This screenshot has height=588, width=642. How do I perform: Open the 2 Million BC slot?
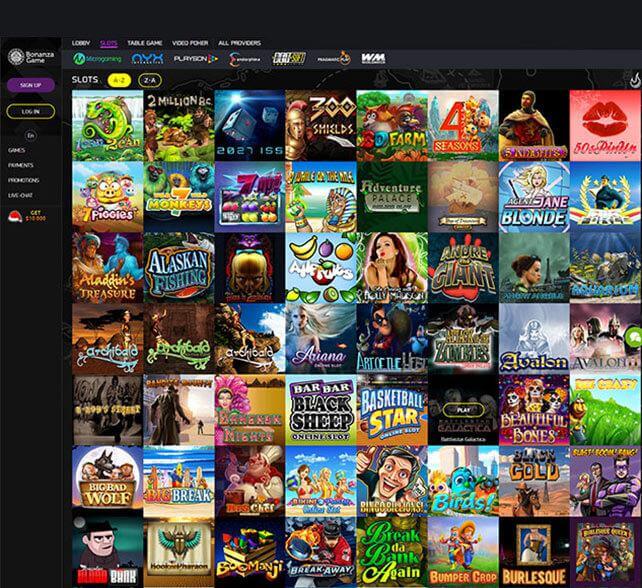point(179,126)
